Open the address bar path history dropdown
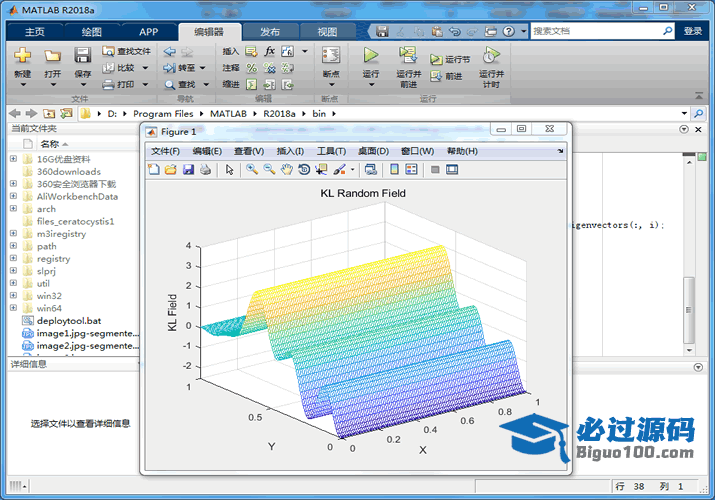Image resolution: width=715 pixels, height=500 pixels. pos(684,113)
